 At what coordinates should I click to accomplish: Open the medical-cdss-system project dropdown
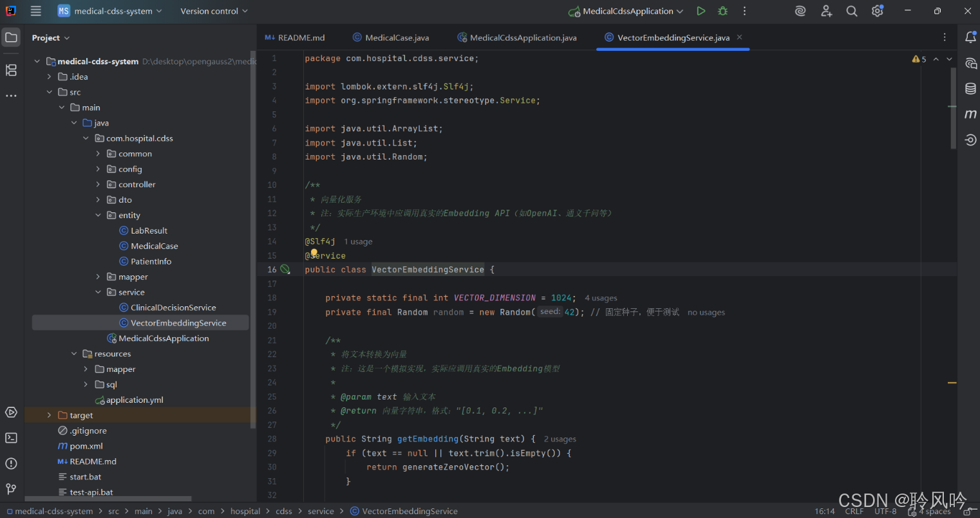[x=109, y=11]
